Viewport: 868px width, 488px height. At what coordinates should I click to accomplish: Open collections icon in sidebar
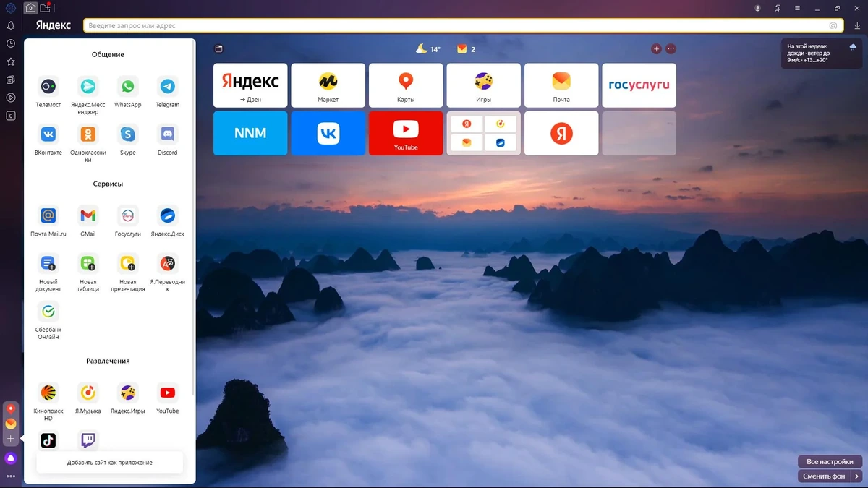pos(11,80)
